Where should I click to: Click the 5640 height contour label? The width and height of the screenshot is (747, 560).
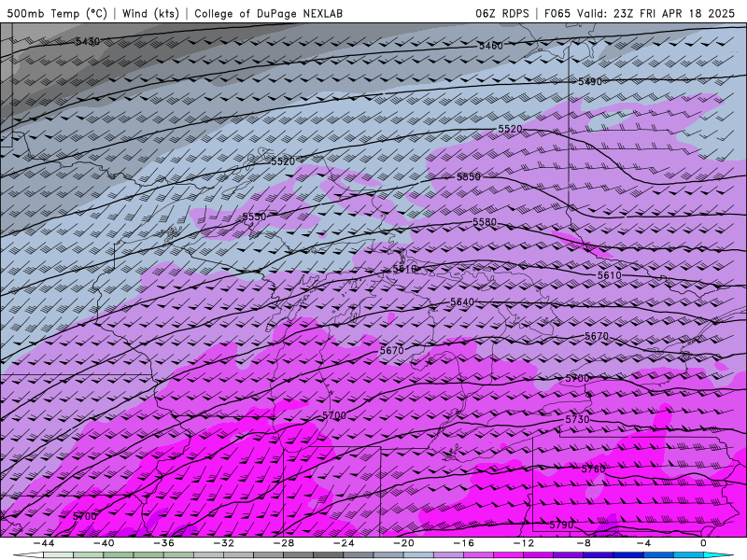462,301
